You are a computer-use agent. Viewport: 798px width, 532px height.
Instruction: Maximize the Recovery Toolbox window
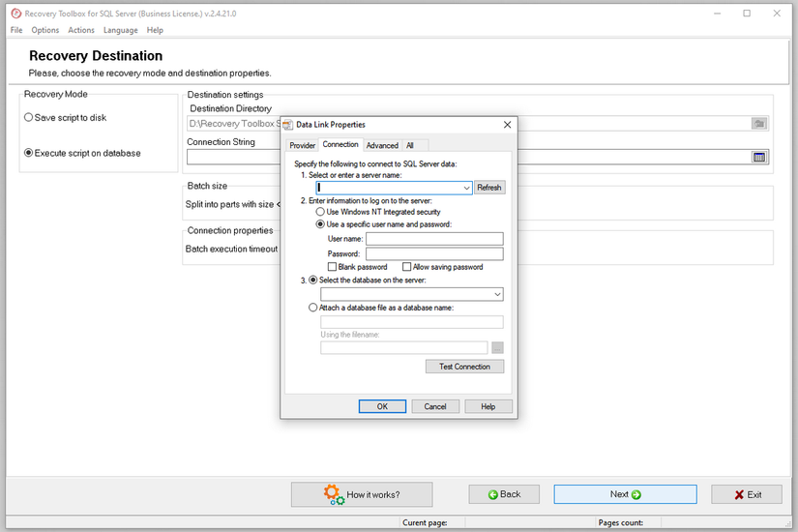747,14
